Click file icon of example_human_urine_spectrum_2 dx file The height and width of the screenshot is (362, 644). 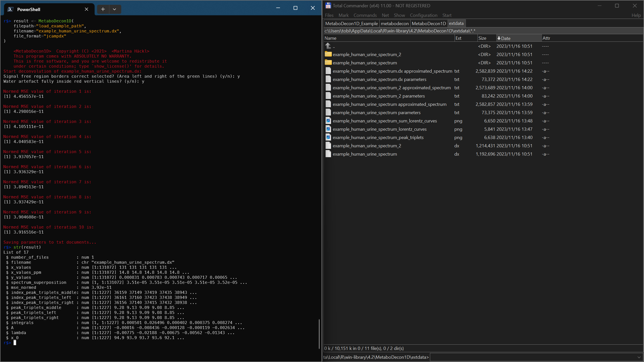[x=328, y=146]
